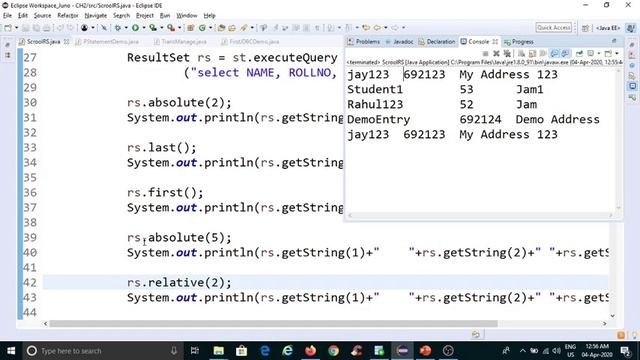
Task: Click the Open Type toolbar icon
Action: 222,28
